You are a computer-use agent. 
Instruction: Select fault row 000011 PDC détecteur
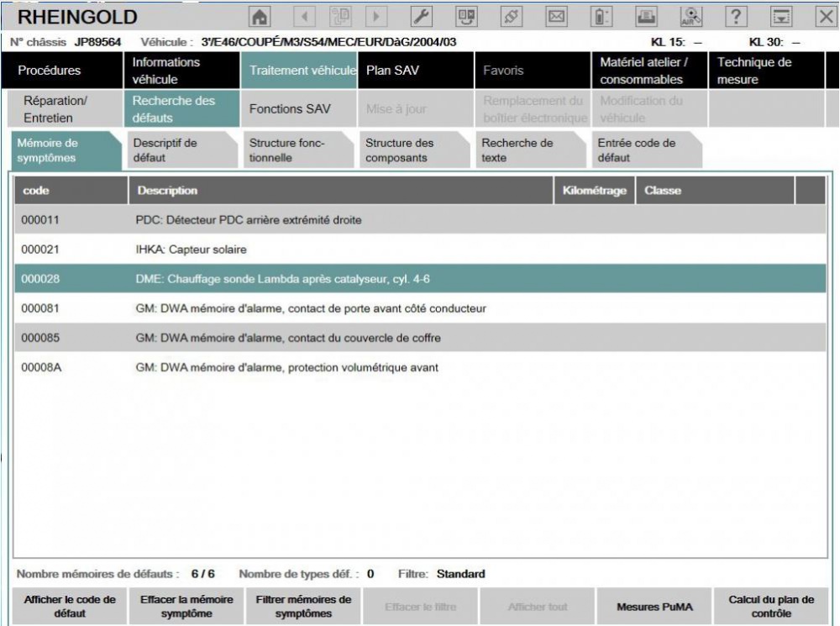pos(420,220)
